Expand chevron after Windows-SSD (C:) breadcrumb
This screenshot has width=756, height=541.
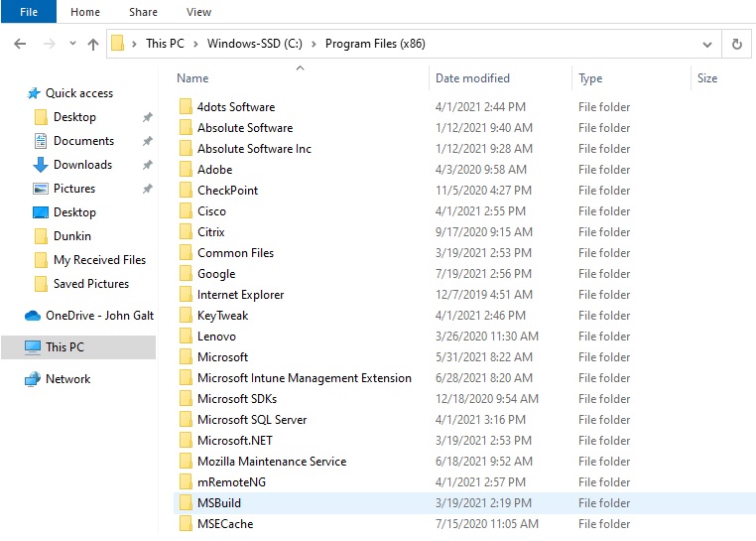[314, 44]
